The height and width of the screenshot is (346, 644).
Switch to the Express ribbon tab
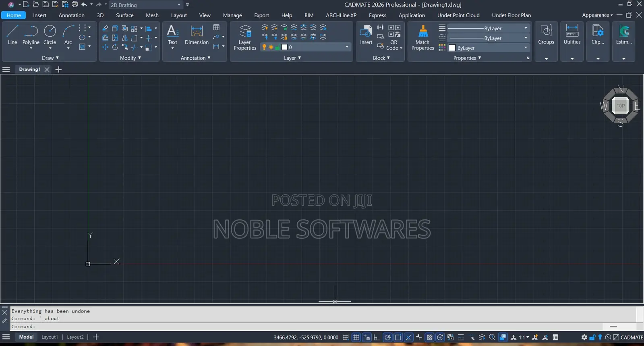[377, 15]
